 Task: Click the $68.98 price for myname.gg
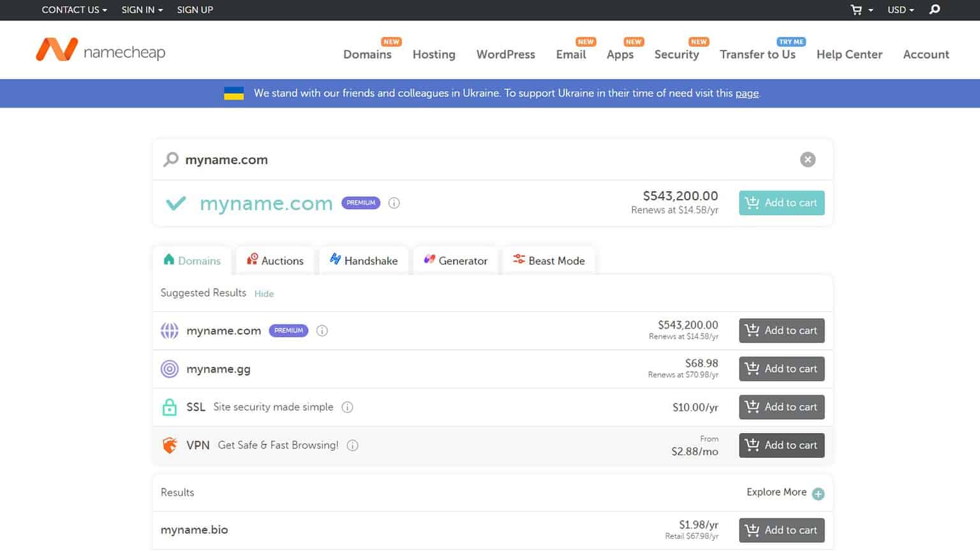[x=701, y=363]
